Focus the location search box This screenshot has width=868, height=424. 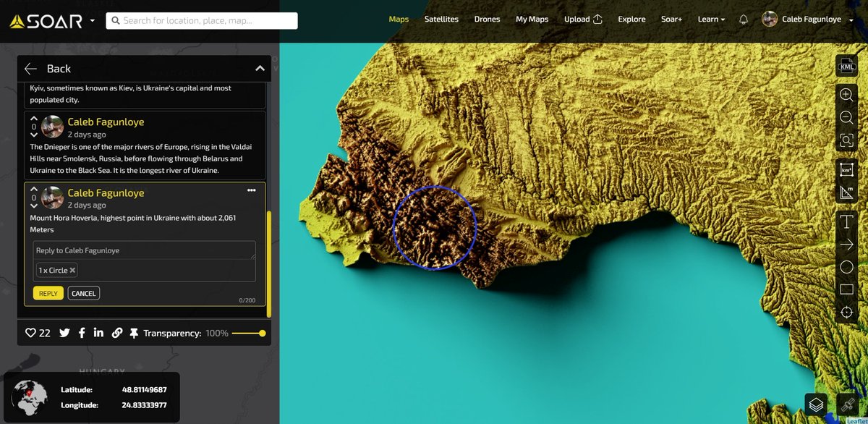202,20
